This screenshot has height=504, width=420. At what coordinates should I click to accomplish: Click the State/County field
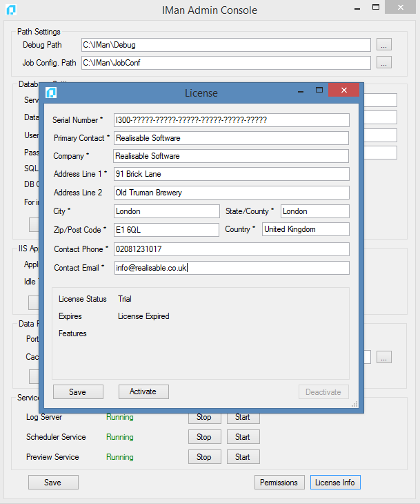tap(314, 211)
